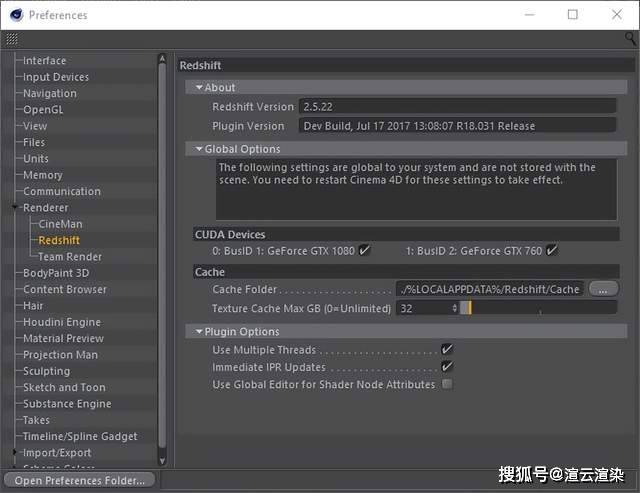Click the tree scrollbar up arrow
The height and width of the screenshot is (493, 640).
pos(162,59)
